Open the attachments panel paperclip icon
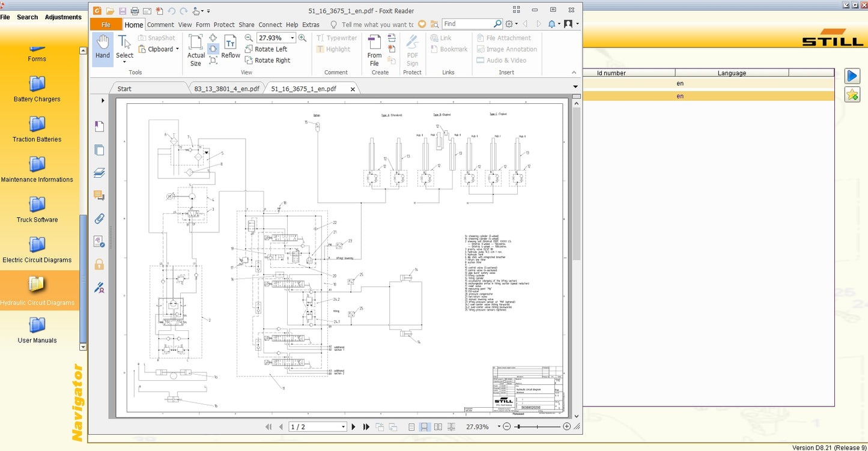This screenshot has height=451, width=868. [x=99, y=219]
